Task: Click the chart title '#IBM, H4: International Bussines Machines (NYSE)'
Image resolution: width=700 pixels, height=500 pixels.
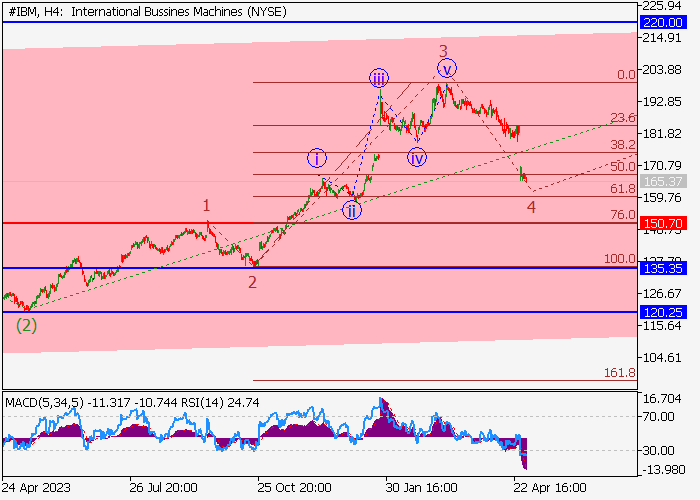Action: point(147,12)
